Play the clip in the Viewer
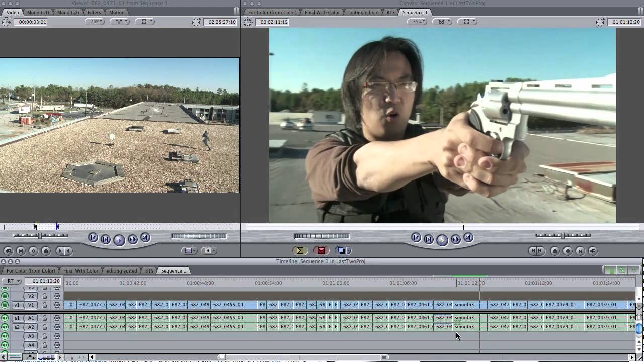The width and height of the screenshot is (644, 362). 119,240
